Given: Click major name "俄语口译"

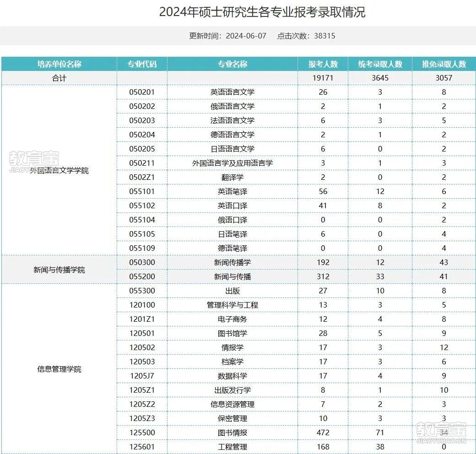Looking at the screenshot, I should click(x=233, y=220).
